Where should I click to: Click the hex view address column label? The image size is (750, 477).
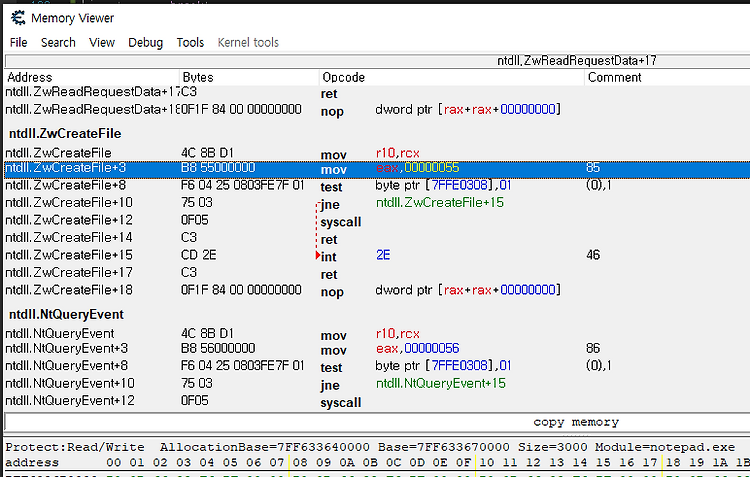coord(32,463)
